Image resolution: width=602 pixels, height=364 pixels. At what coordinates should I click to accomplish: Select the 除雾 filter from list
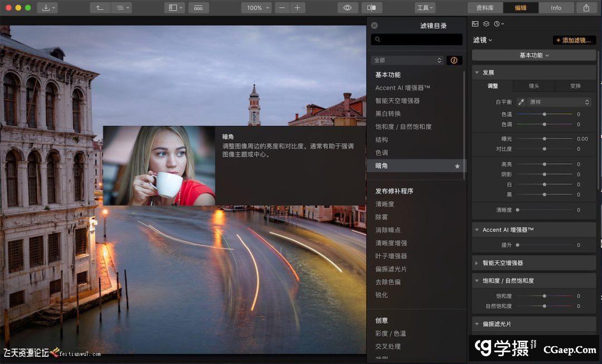click(381, 217)
